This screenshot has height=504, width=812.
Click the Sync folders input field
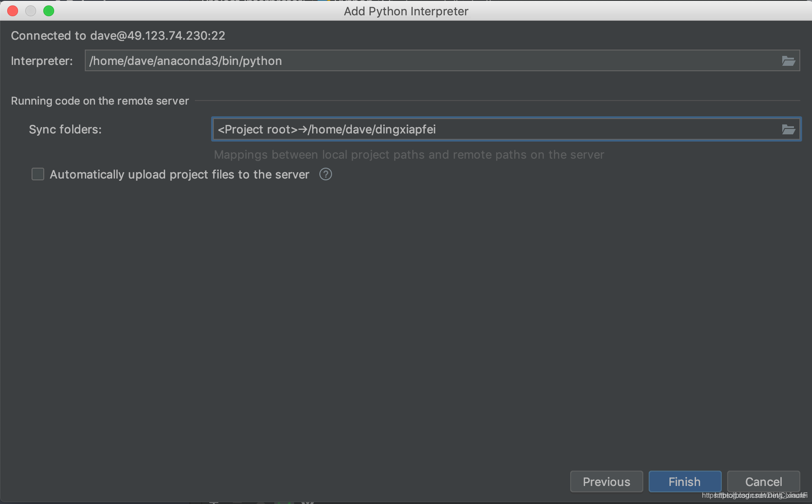coord(506,129)
